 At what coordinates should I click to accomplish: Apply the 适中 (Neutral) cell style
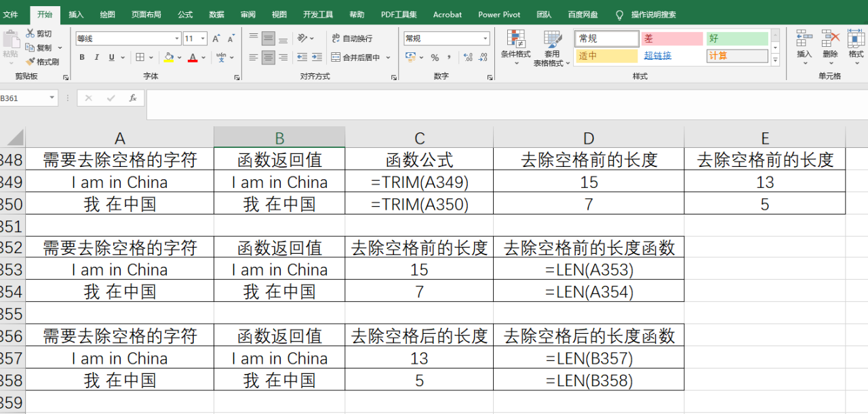[607, 56]
